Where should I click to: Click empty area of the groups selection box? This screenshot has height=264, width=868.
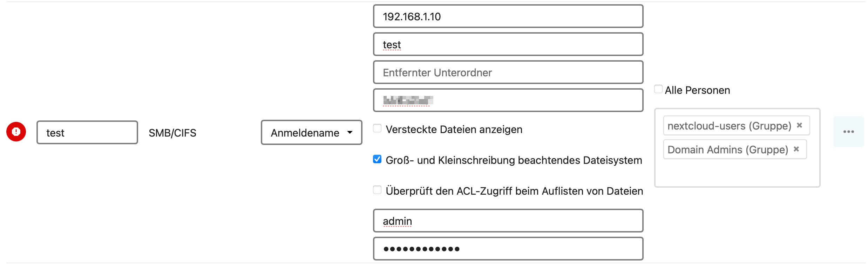[x=737, y=173]
